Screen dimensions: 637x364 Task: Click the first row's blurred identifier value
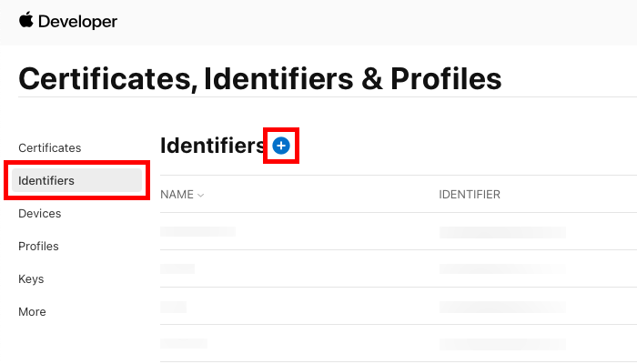[501, 232]
